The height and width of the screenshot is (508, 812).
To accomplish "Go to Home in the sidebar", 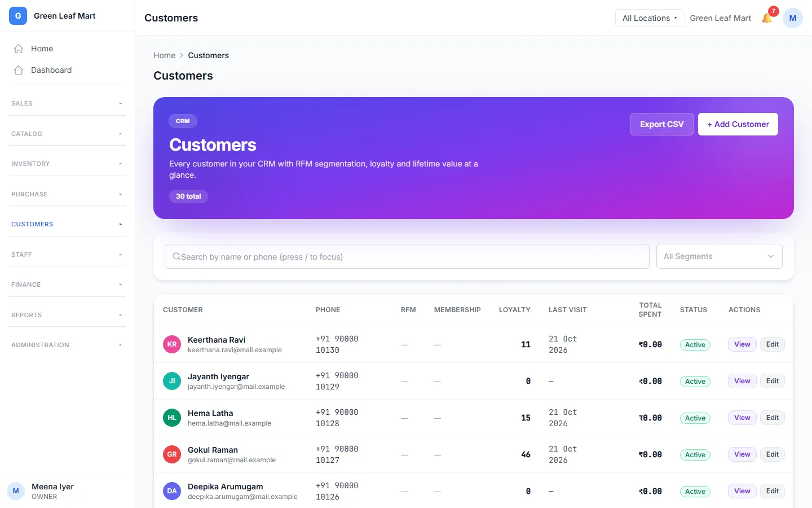I will tap(67, 49).
